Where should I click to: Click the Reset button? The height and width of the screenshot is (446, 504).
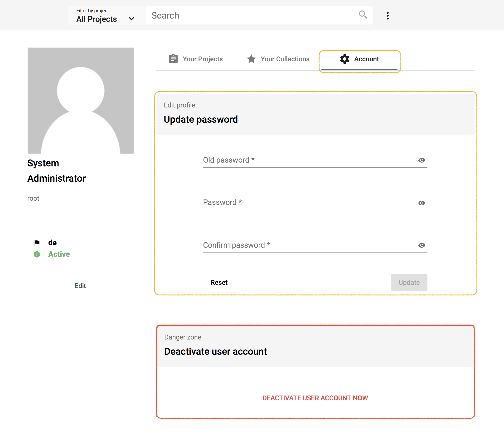pyautogui.click(x=219, y=282)
